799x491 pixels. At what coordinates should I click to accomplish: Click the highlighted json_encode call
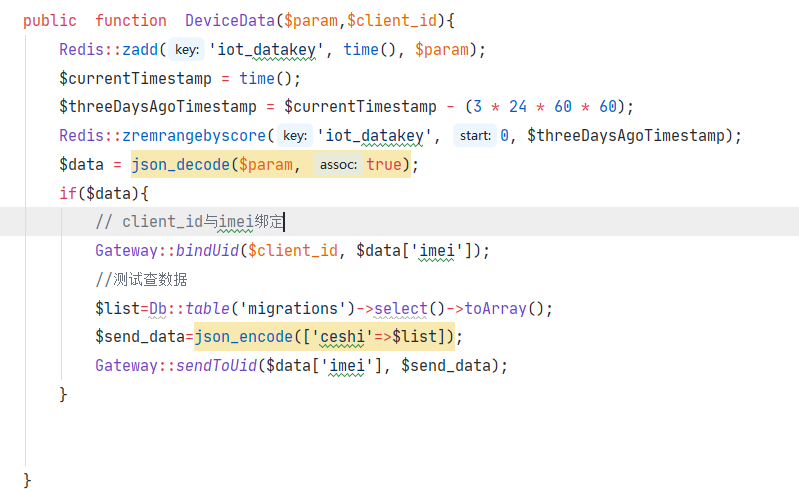[324, 337]
